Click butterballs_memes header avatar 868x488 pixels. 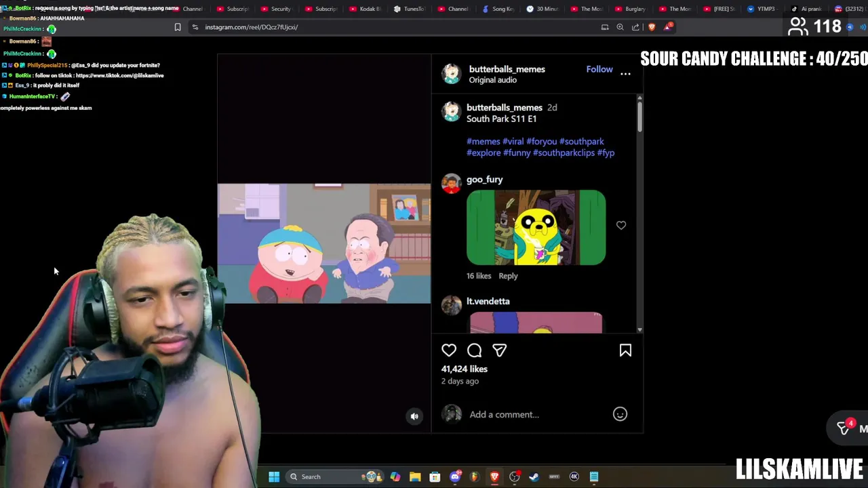pyautogui.click(x=452, y=74)
